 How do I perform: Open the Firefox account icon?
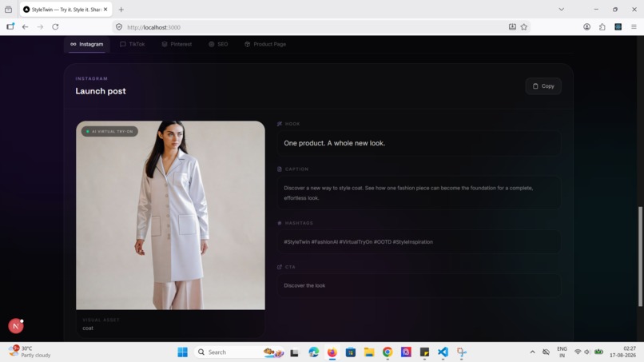(587, 26)
